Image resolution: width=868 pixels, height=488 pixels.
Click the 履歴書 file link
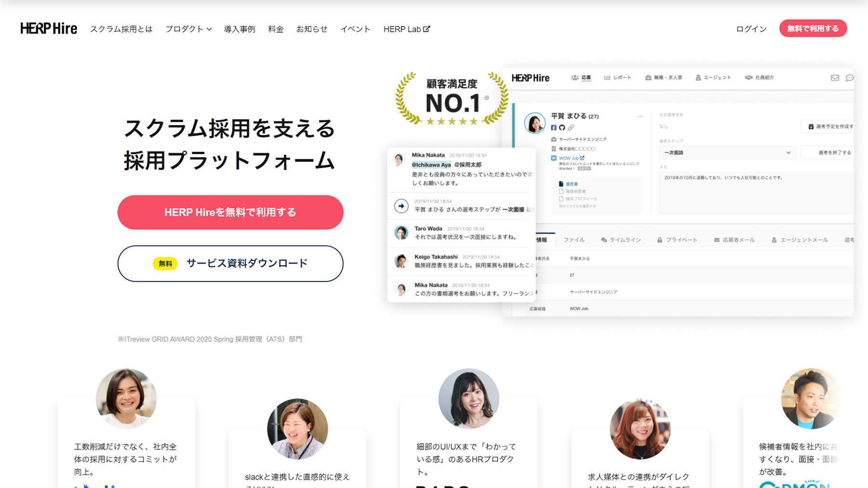tap(569, 184)
